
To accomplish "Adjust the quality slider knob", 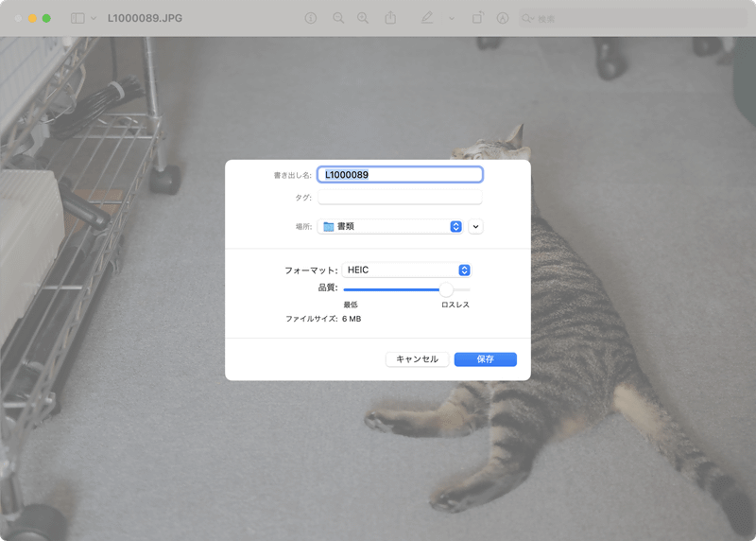I will click(x=446, y=289).
